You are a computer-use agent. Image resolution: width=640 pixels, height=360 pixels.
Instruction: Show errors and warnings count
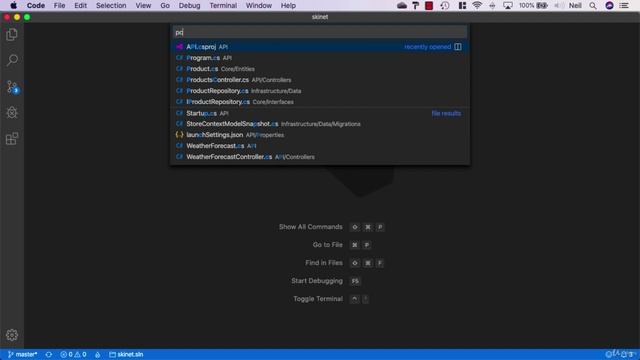click(x=73, y=354)
